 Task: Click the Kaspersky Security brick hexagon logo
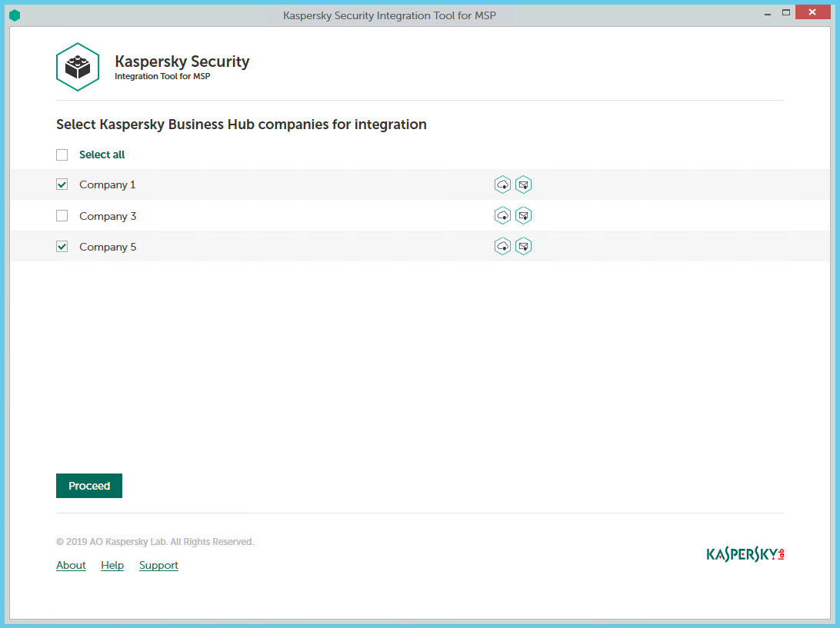point(78,68)
